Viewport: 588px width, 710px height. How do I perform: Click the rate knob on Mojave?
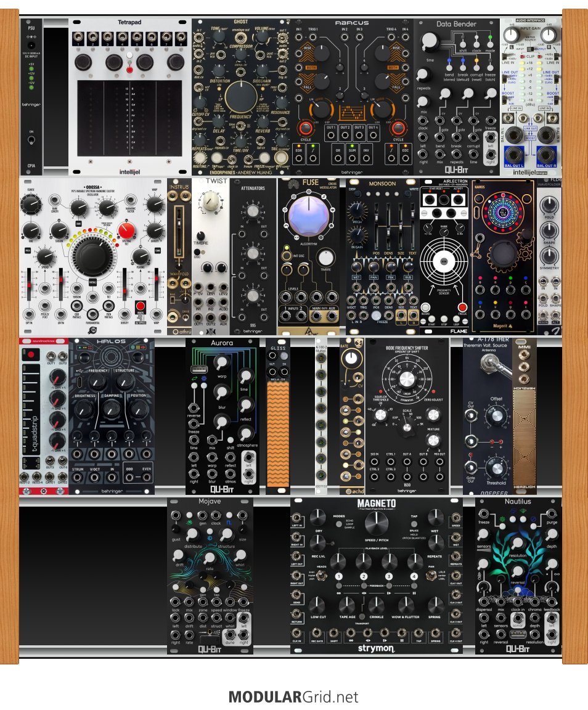[x=209, y=558]
